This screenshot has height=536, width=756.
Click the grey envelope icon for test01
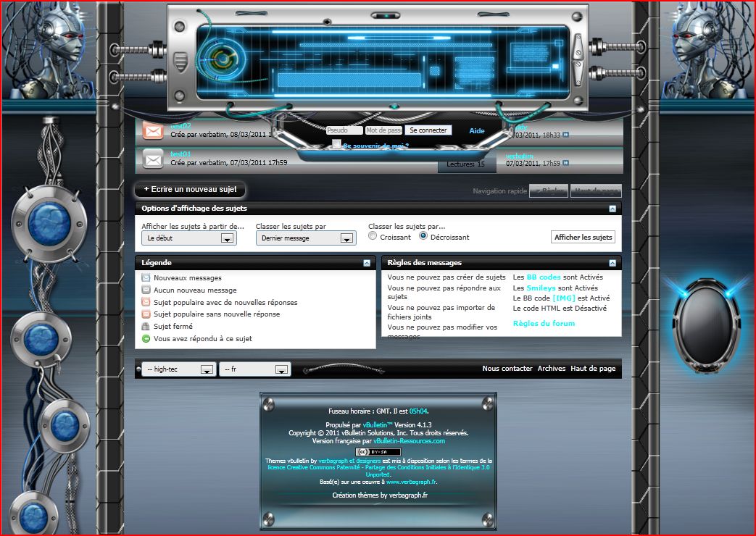[x=153, y=159]
